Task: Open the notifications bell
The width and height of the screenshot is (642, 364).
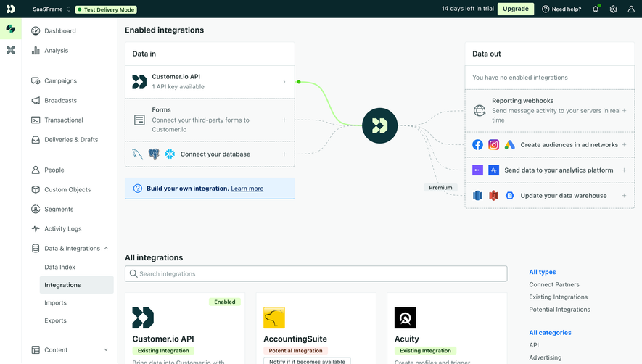Action: pyautogui.click(x=596, y=9)
